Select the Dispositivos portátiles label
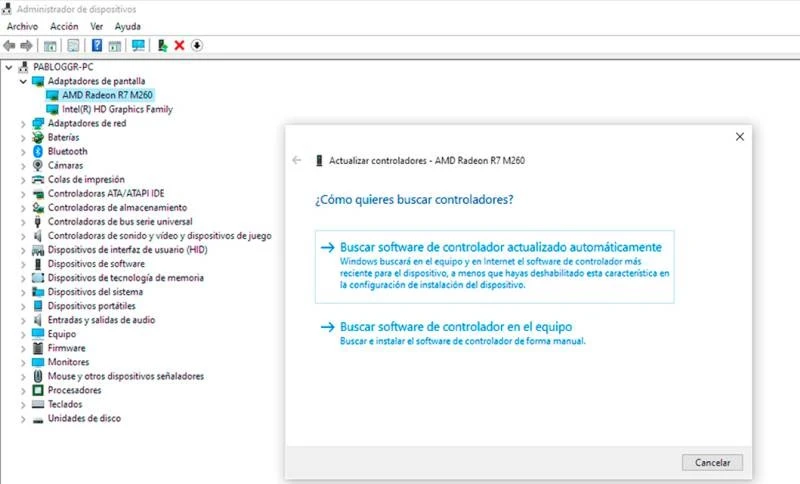The image size is (800, 484). coord(92,306)
